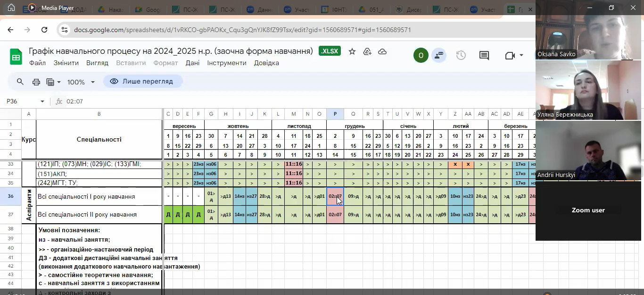Image resolution: width=644 pixels, height=295 pixels.
Task: Click the print icon
Action: pos(36,82)
